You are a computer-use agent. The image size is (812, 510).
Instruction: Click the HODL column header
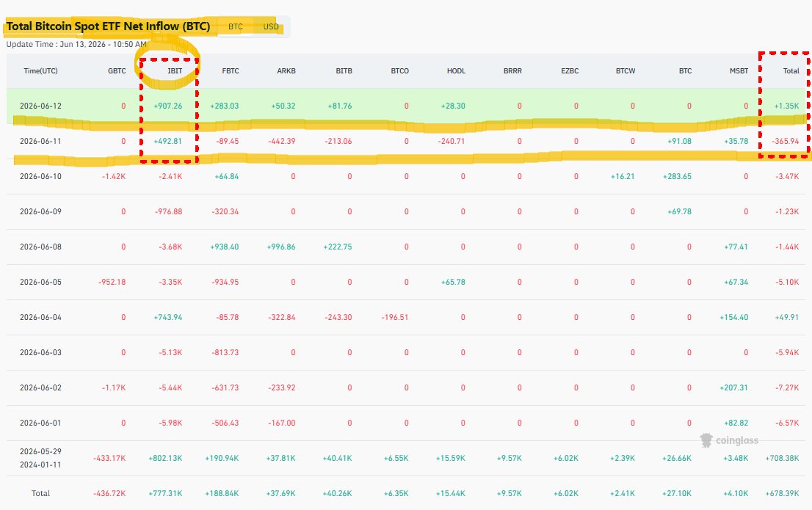[x=456, y=71]
